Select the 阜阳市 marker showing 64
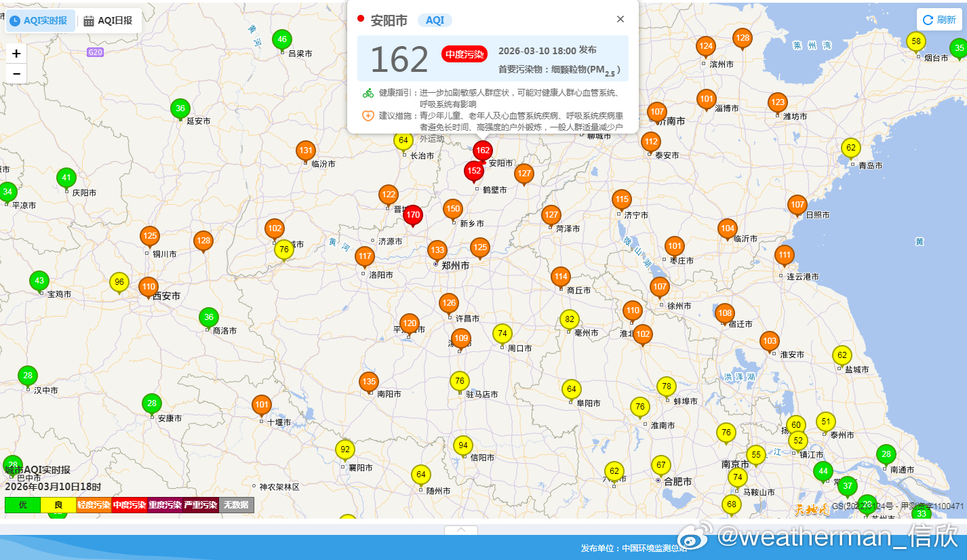The height and width of the screenshot is (560, 967). (x=572, y=391)
